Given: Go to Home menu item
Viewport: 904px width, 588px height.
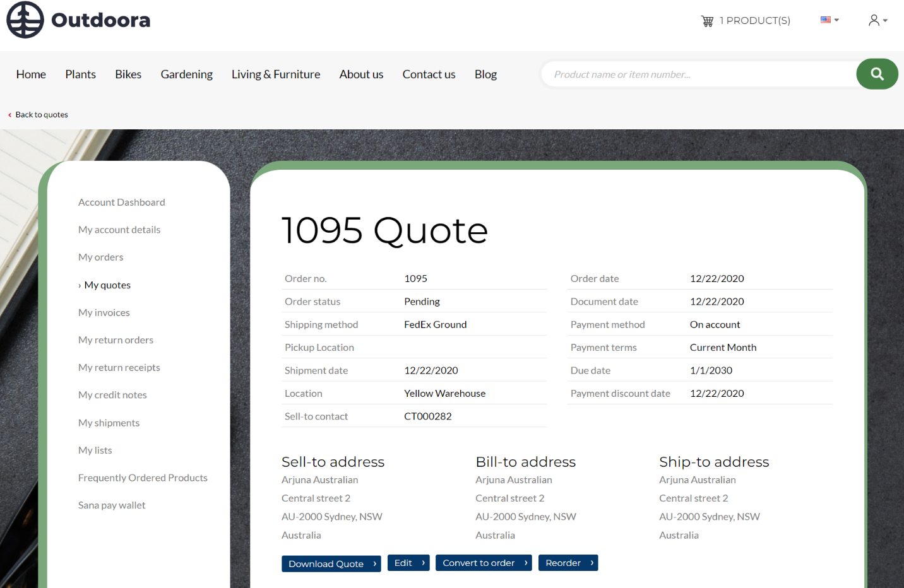Looking at the screenshot, I should 31,74.
